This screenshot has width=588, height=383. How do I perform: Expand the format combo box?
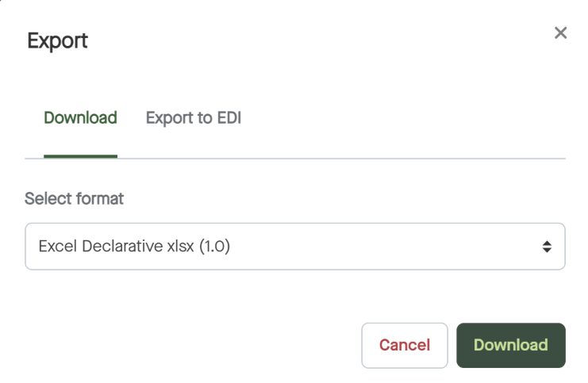point(294,247)
